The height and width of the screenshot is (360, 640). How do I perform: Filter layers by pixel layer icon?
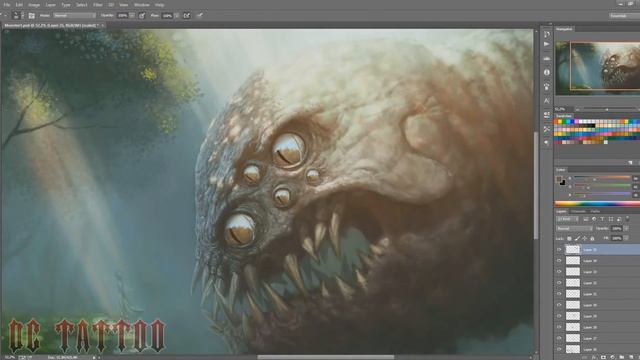click(586, 219)
